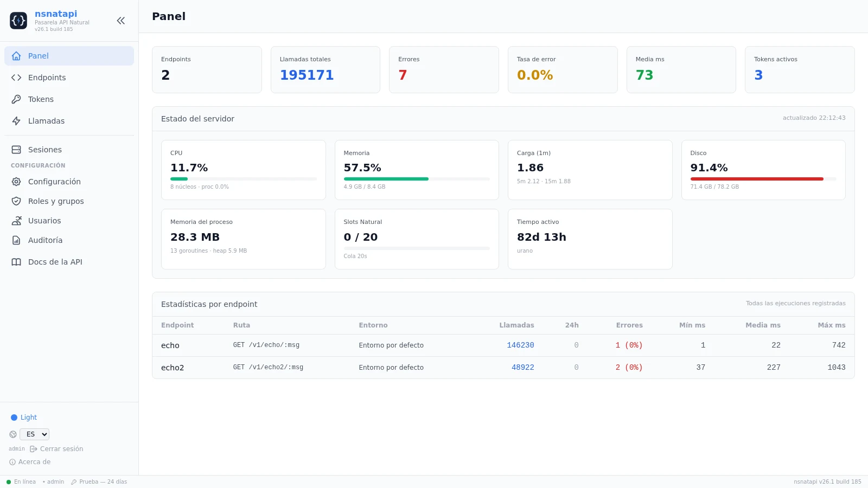Click the red Disco usage bar
868x488 pixels.
(763, 179)
